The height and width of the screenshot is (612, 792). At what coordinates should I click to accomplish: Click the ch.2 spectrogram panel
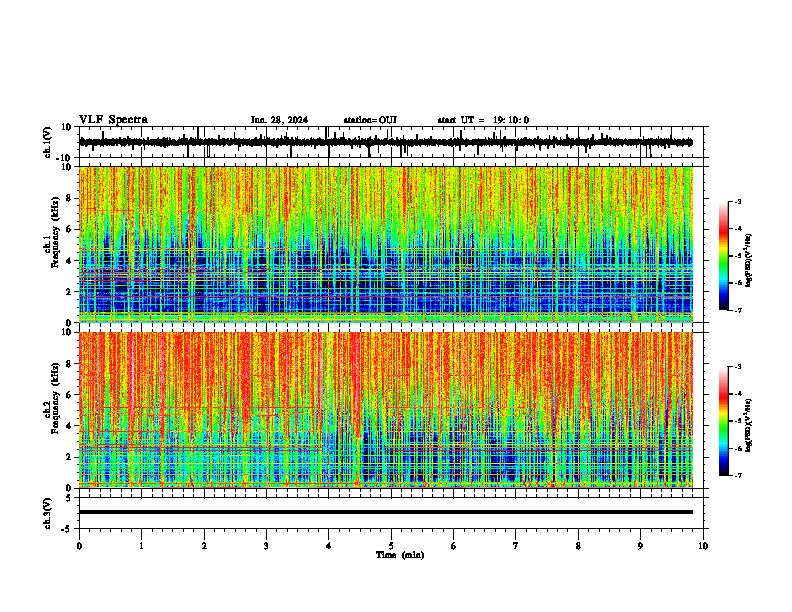coord(385,410)
